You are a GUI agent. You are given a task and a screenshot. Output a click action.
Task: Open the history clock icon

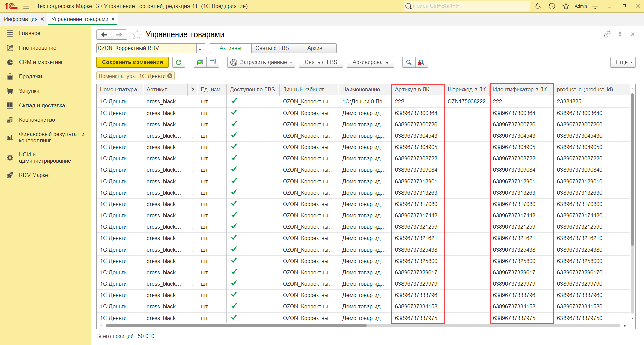[552, 6]
